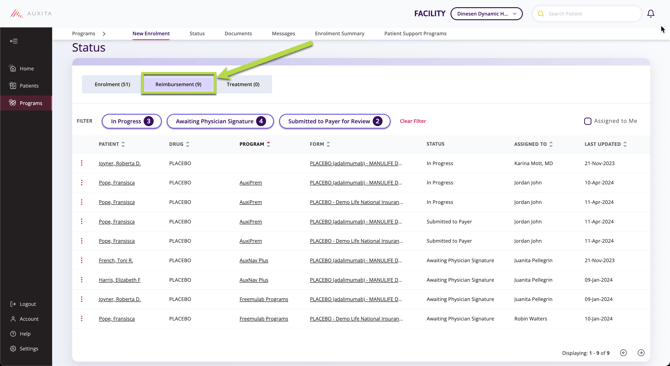670x366 pixels.
Task: Open the Facility dropdown
Action: pos(486,14)
